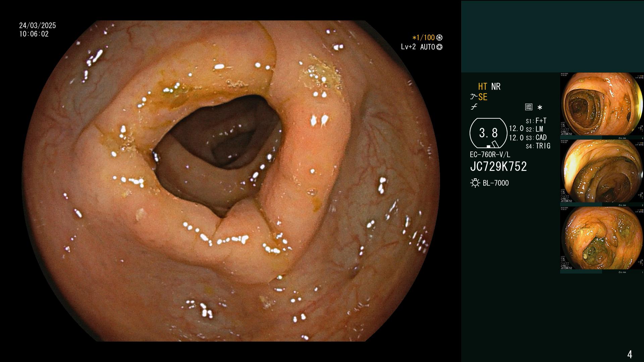Screen dimensions: 644x362
Task: Click the structure emphasis icon left of SE
Action: point(474,97)
